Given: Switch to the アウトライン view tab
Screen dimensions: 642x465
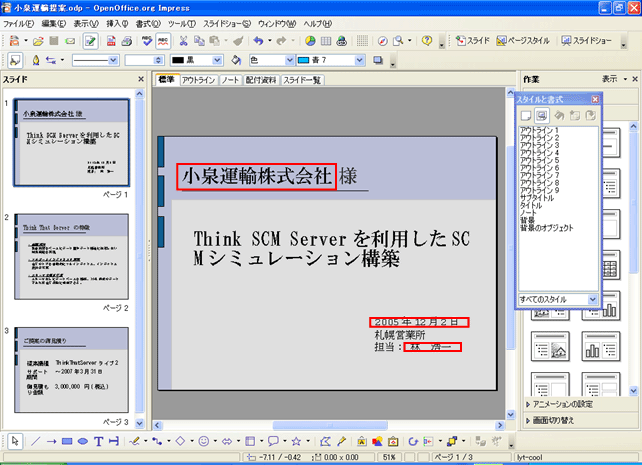Looking at the screenshot, I should tap(200, 79).
